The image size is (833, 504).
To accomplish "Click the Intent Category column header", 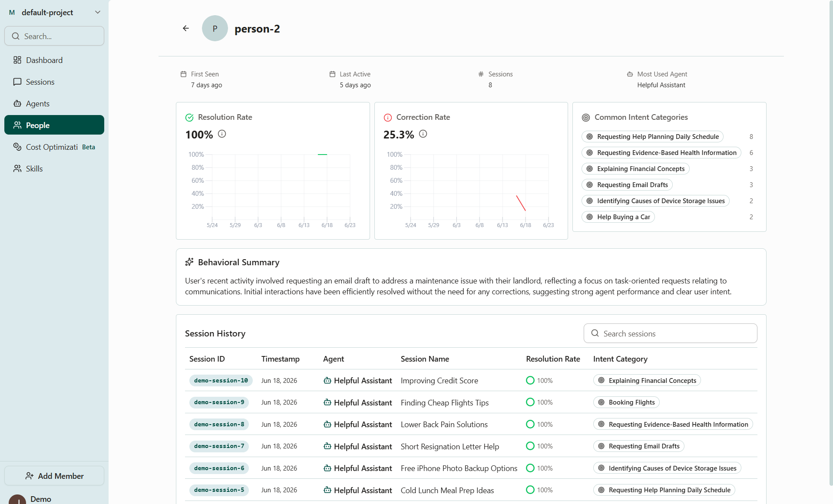I will [620, 359].
